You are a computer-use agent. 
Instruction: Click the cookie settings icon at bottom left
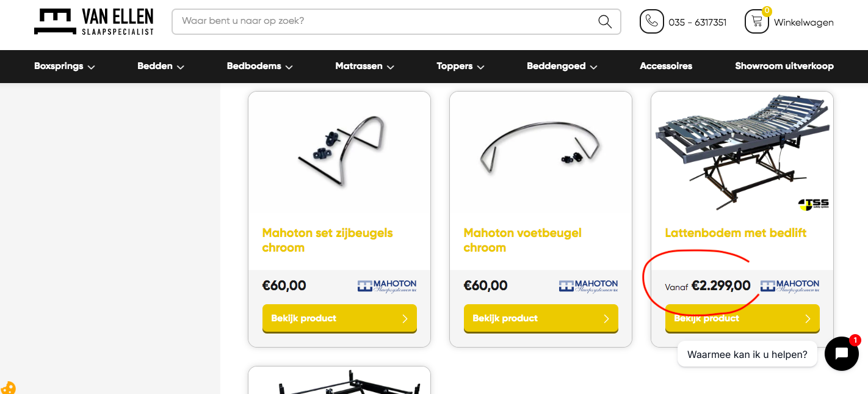8,388
